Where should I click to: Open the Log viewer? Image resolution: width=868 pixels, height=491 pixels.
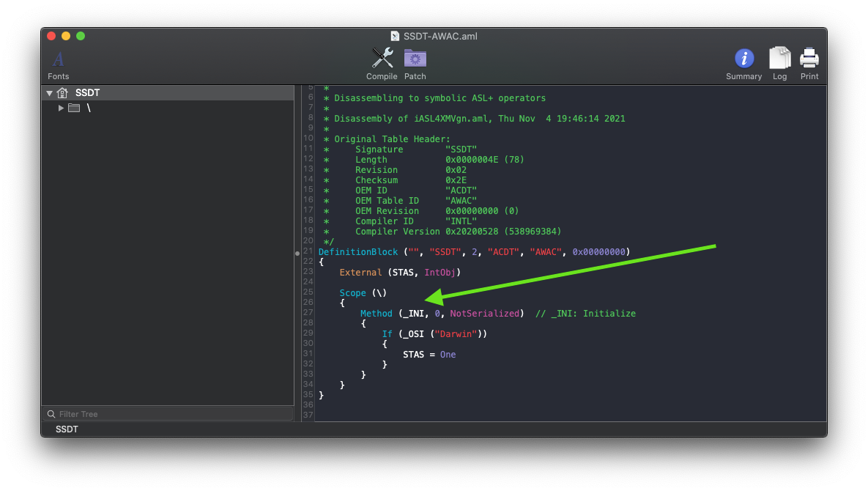click(780, 58)
